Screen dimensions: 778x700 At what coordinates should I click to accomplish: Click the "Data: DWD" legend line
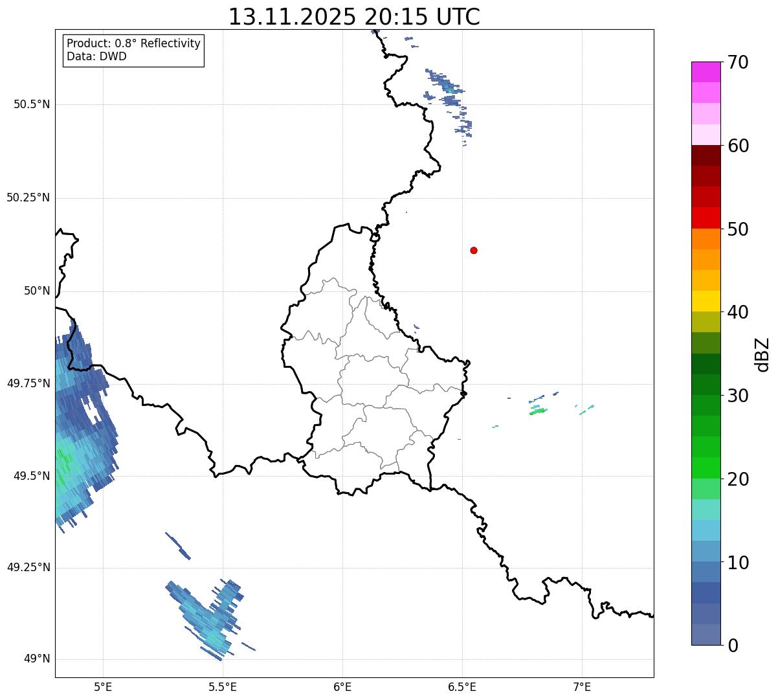[96, 56]
